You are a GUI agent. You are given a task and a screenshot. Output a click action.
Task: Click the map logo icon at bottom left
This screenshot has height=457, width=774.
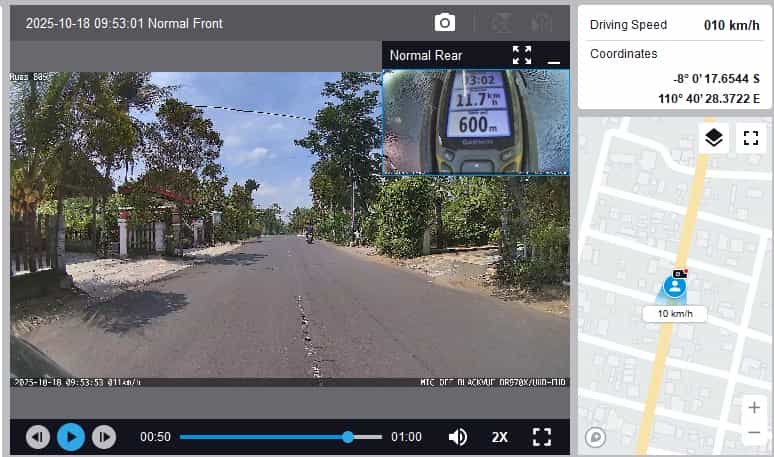pyautogui.click(x=595, y=437)
